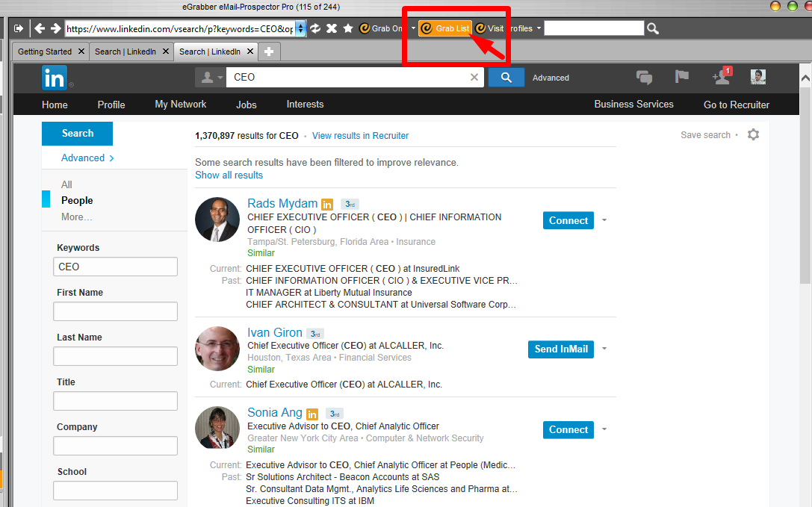Click Connect button for Sonia Ang
This screenshot has width=812, height=507.
tap(568, 429)
